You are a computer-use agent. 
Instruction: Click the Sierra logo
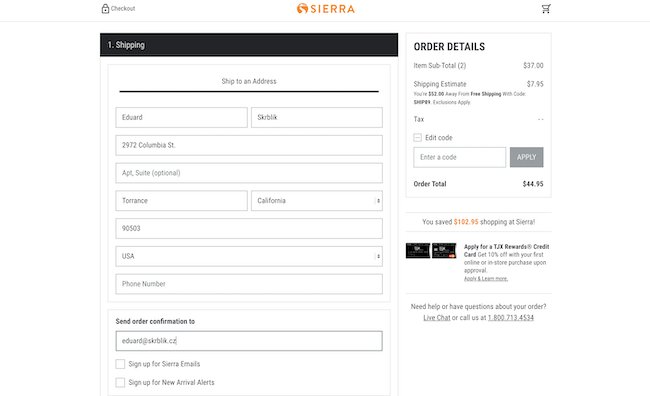coord(326,8)
